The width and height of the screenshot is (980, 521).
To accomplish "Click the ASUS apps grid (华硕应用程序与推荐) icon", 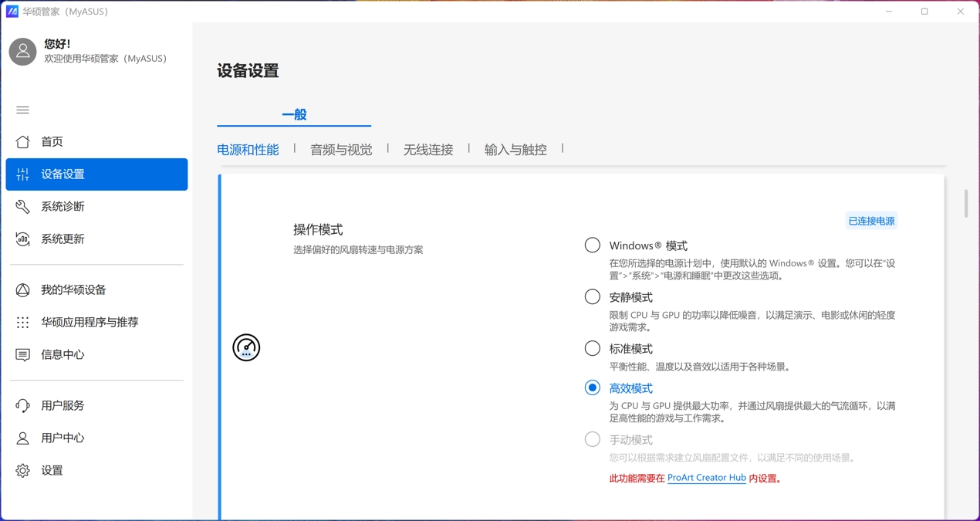I will click(x=23, y=323).
